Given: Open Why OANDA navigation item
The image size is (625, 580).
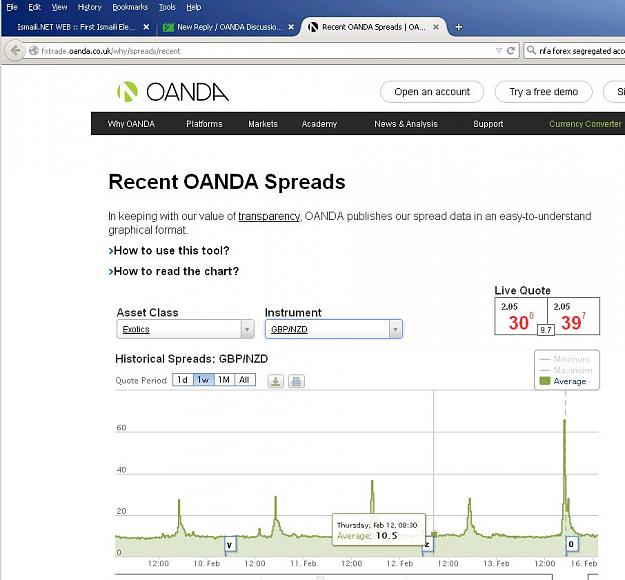Looking at the screenshot, I should click(131, 124).
